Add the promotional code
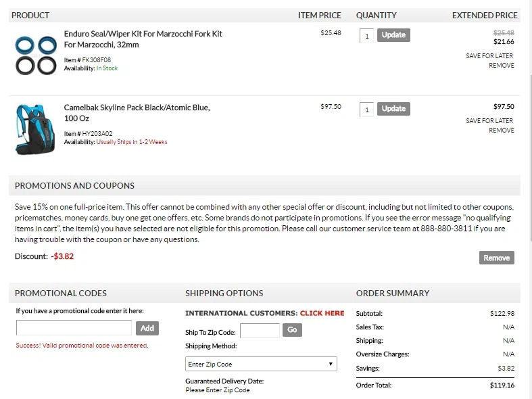 tap(147, 328)
